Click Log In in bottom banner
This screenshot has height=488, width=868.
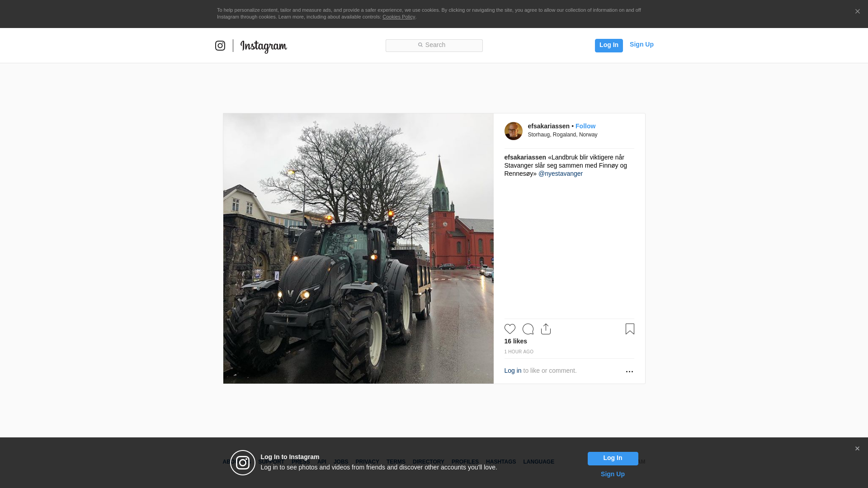coord(613,458)
